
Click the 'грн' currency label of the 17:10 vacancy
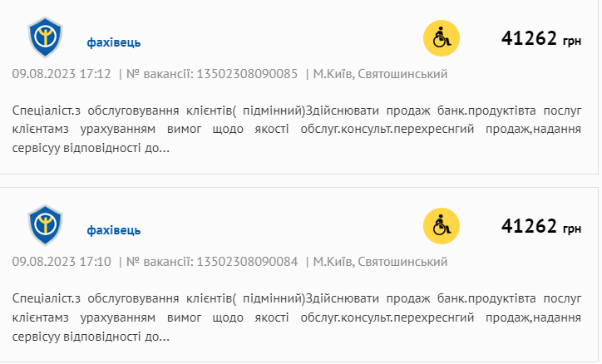point(572,229)
